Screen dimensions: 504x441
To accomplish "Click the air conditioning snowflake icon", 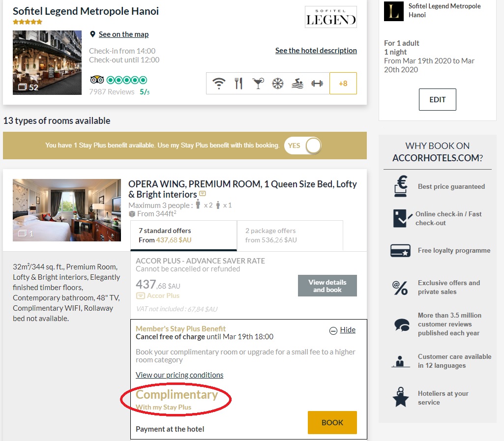I will (278, 84).
